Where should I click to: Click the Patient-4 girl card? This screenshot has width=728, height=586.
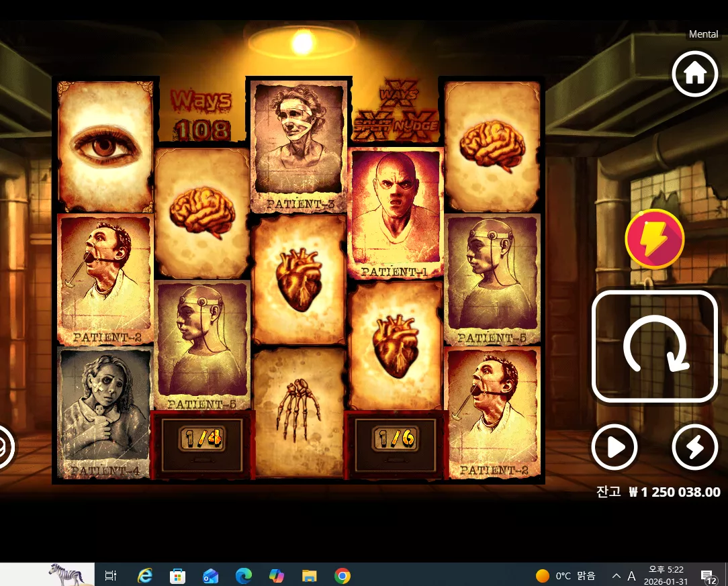click(x=105, y=412)
